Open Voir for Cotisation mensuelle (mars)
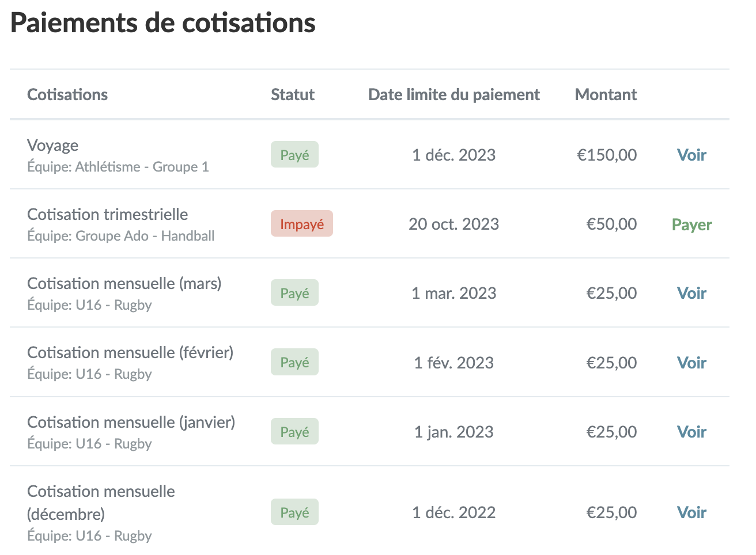 (x=691, y=293)
